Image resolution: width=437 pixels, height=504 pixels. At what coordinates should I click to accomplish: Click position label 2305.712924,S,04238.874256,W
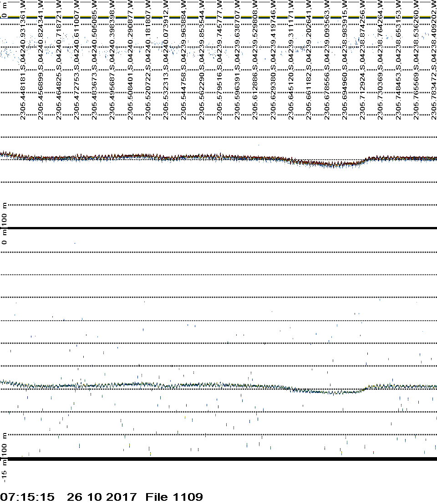point(362,60)
